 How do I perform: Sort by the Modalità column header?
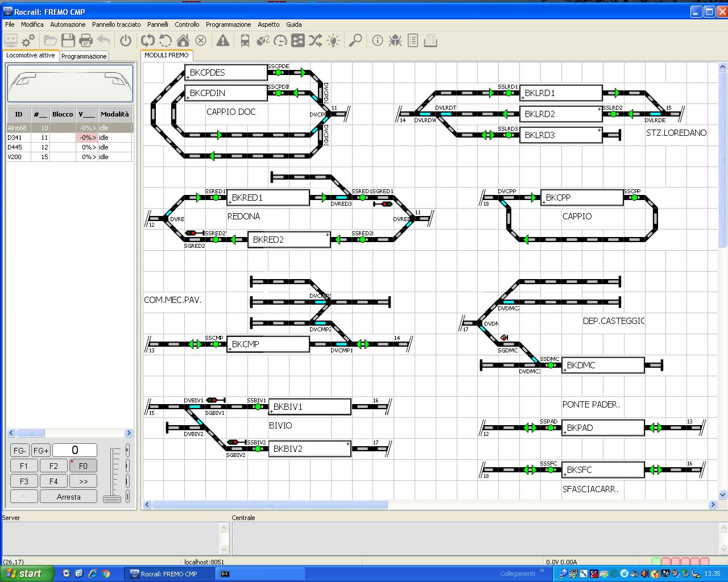pos(115,114)
